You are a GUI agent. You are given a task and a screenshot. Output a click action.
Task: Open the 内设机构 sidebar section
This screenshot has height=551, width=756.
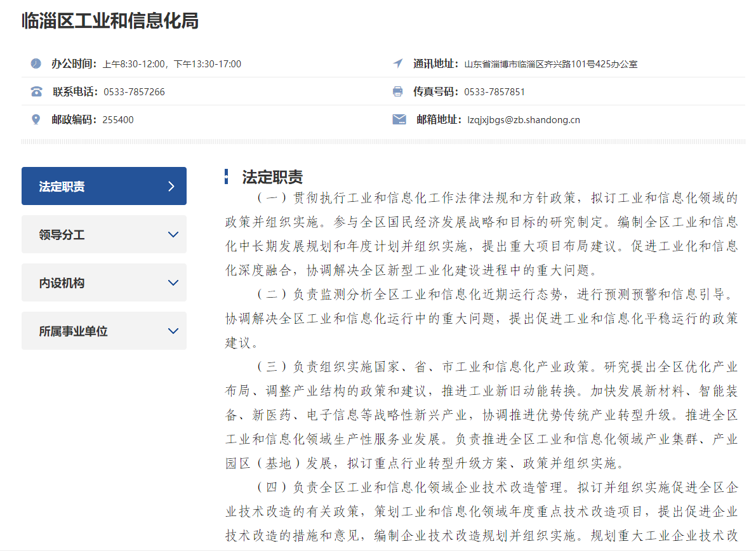pyautogui.click(x=62, y=283)
